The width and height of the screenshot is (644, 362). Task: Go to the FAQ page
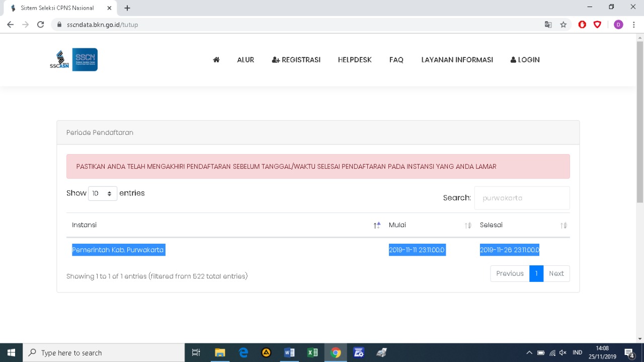(x=396, y=59)
